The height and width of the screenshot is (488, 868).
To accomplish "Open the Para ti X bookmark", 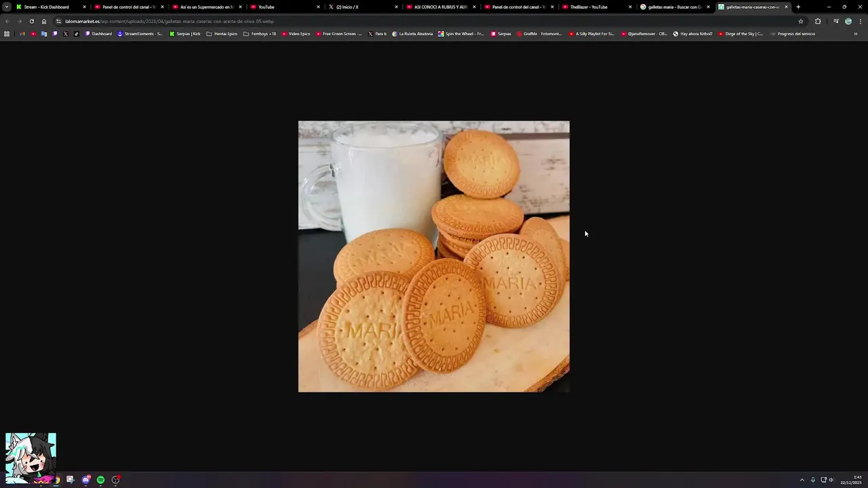I will tap(377, 34).
